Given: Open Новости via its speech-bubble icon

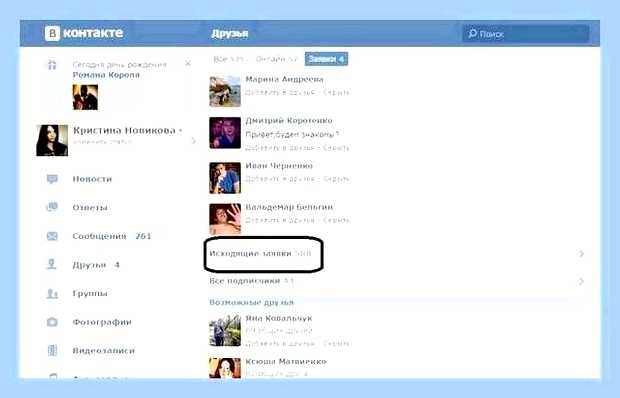Looking at the screenshot, I should pyautogui.click(x=52, y=179).
